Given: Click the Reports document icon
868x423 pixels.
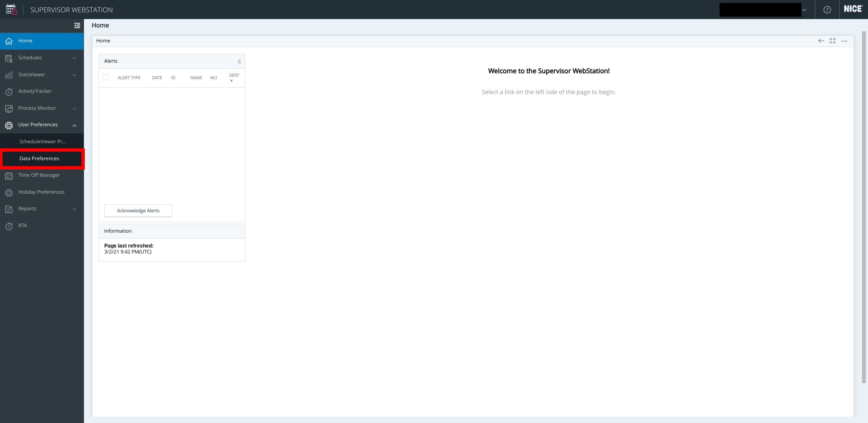Looking at the screenshot, I should (9, 209).
